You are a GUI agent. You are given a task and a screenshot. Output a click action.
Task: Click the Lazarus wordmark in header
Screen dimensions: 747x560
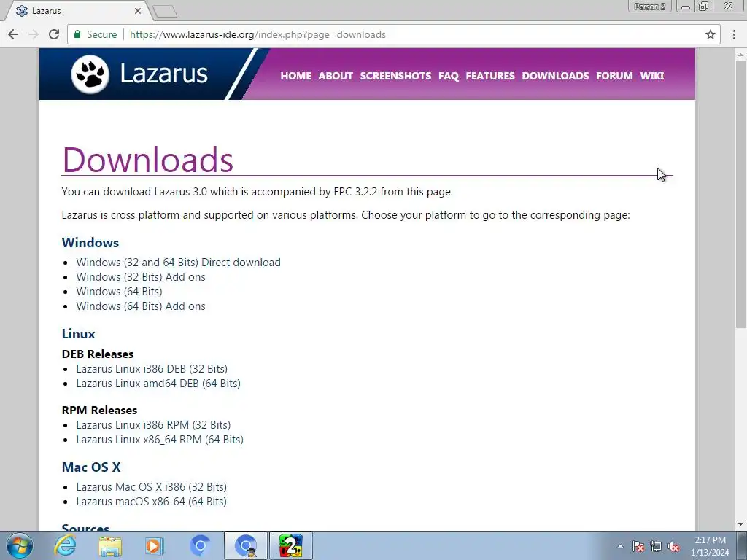pyautogui.click(x=163, y=74)
